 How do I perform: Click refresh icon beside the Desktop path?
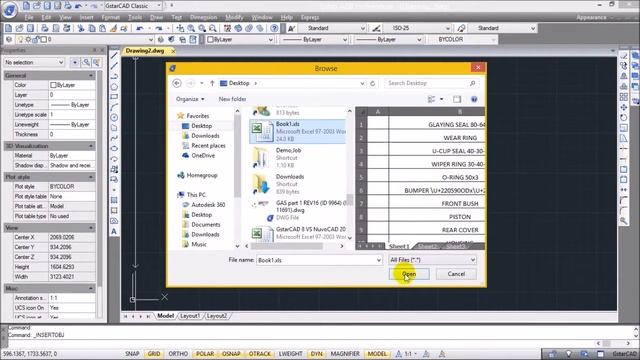(x=372, y=83)
